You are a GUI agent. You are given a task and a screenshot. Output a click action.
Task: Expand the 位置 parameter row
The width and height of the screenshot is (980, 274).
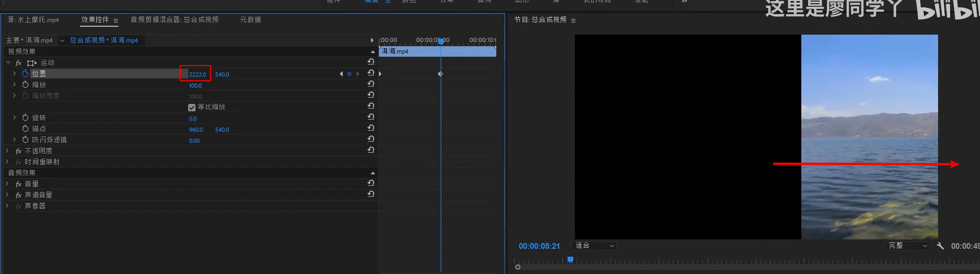15,73
